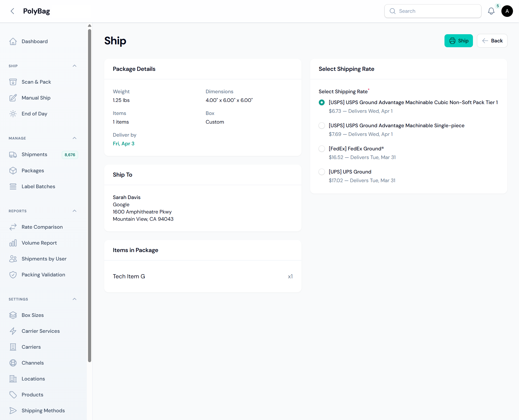Click the search field
This screenshot has width=519, height=420.
[x=433, y=11]
